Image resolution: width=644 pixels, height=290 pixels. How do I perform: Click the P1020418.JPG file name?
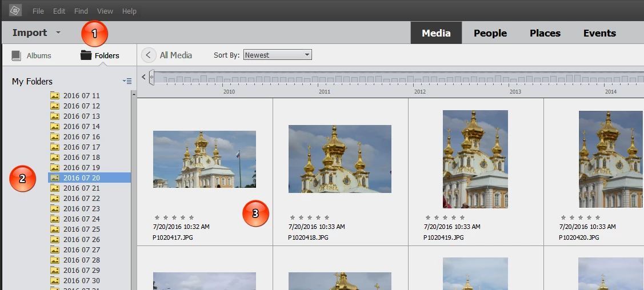(x=308, y=237)
